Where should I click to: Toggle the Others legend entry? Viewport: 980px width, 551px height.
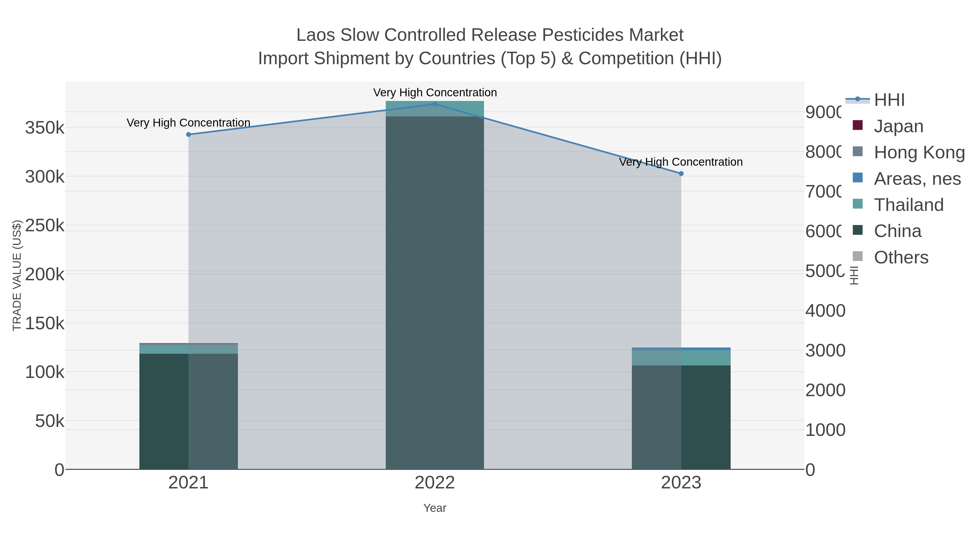[890, 257]
